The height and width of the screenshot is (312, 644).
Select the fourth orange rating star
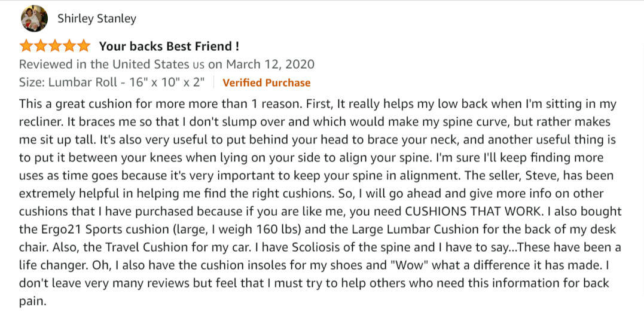click(69, 47)
